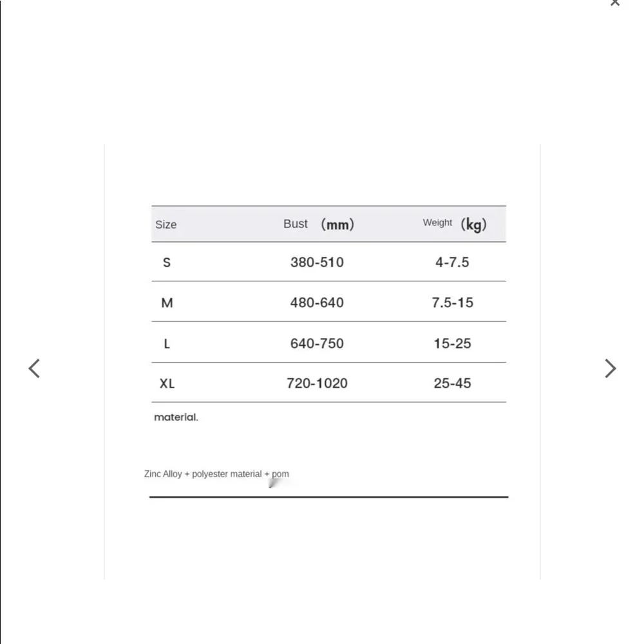The image size is (644, 644).
Task: Click the 25-45 weight value
Action: 452,383
